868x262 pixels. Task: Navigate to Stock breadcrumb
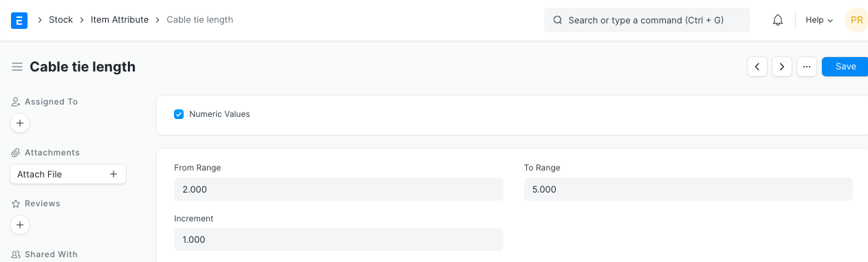tap(61, 20)
